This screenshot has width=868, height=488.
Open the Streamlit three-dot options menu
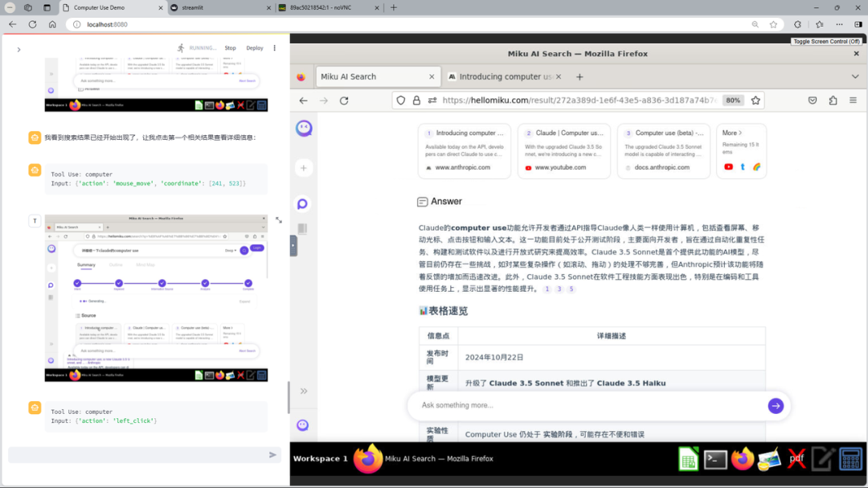pyautogui.click(x=274, y=48)
